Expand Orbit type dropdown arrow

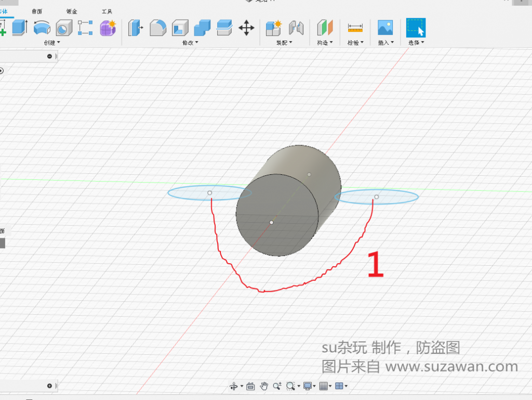coord(242,386)
